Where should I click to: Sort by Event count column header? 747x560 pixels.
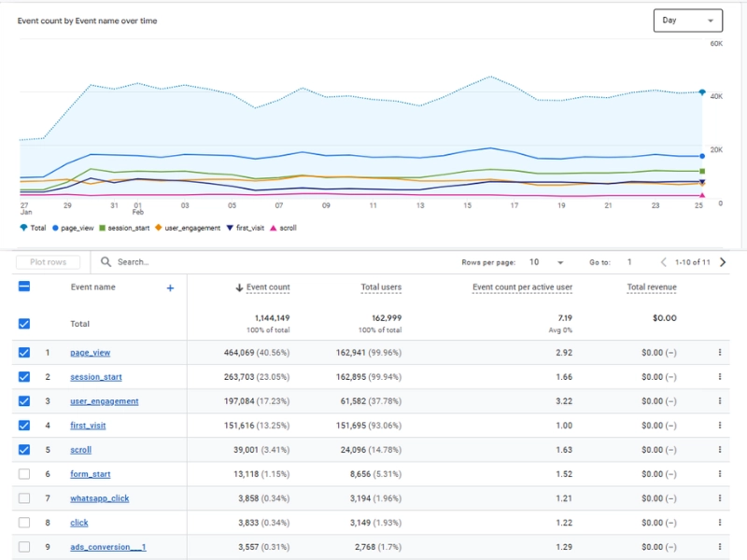point(267,287)
